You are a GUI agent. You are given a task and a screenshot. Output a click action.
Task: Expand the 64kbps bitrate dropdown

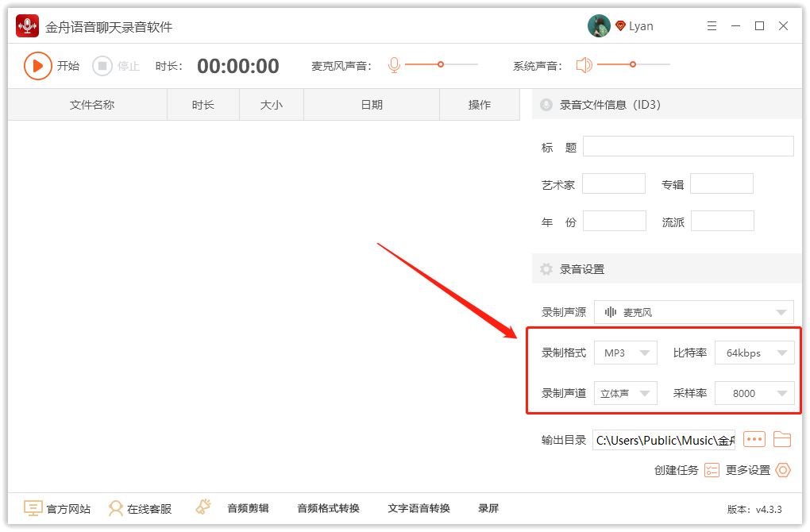754,353
